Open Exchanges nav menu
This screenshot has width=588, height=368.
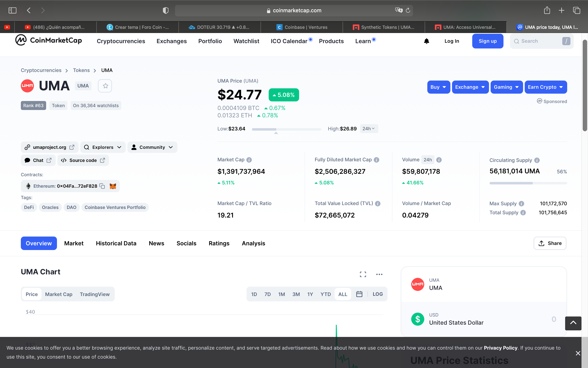(x=171, y=41)
